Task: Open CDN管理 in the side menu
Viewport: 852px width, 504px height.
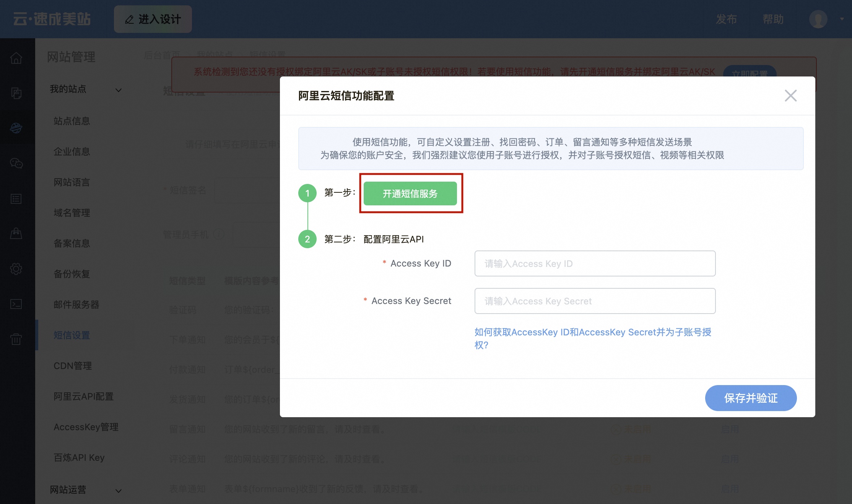Action: click(73, 366)
